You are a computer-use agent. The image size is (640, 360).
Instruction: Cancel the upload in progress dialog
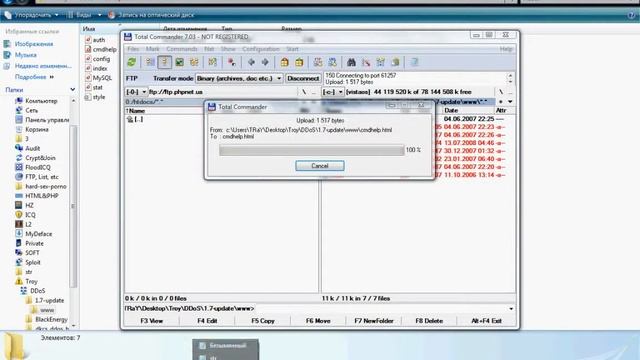tap(320, 166)
